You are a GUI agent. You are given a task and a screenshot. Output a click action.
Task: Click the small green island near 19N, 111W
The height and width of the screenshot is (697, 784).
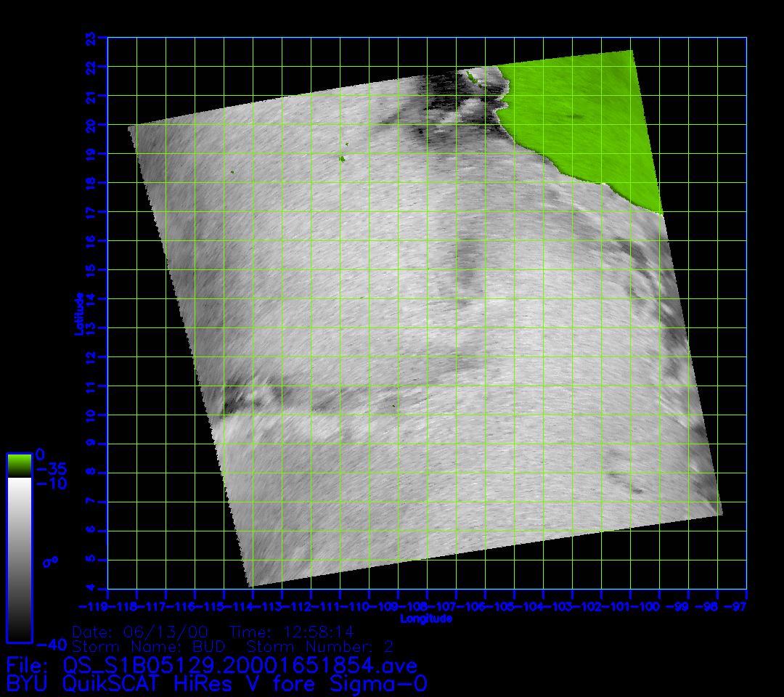pos(342,158)
